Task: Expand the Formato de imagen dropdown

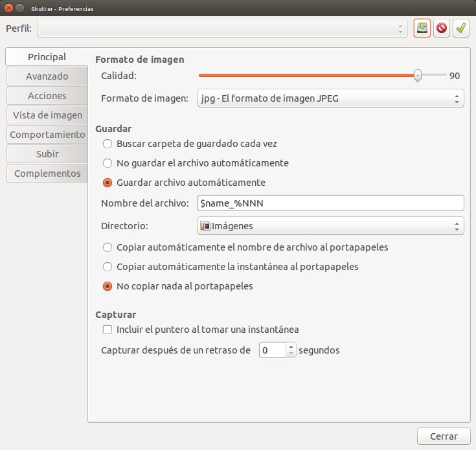Action: click(330, 99)
